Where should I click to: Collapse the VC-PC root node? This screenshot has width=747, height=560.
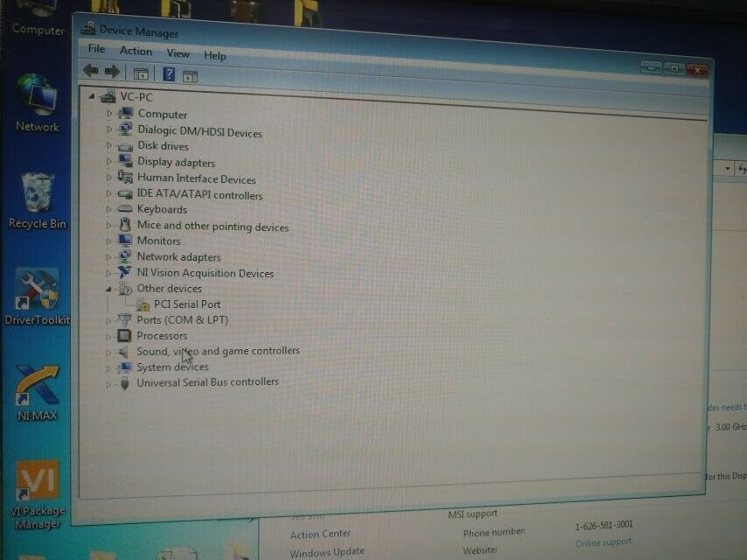click(x=92, y=97)
